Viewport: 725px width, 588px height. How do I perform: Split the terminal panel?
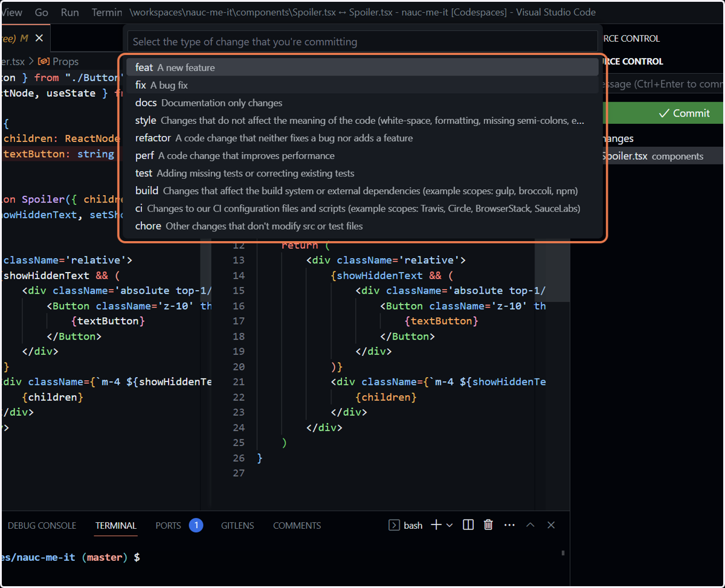point(468,525)
